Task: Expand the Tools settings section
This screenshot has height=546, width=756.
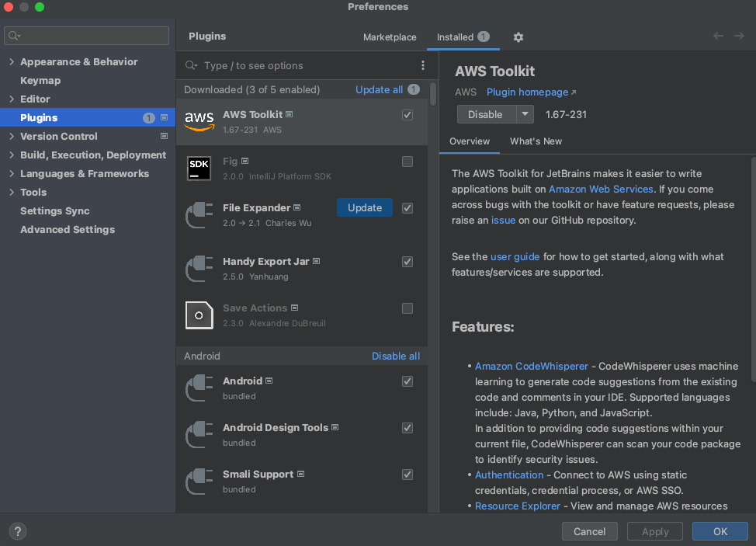Action: (x=12, y=192)
